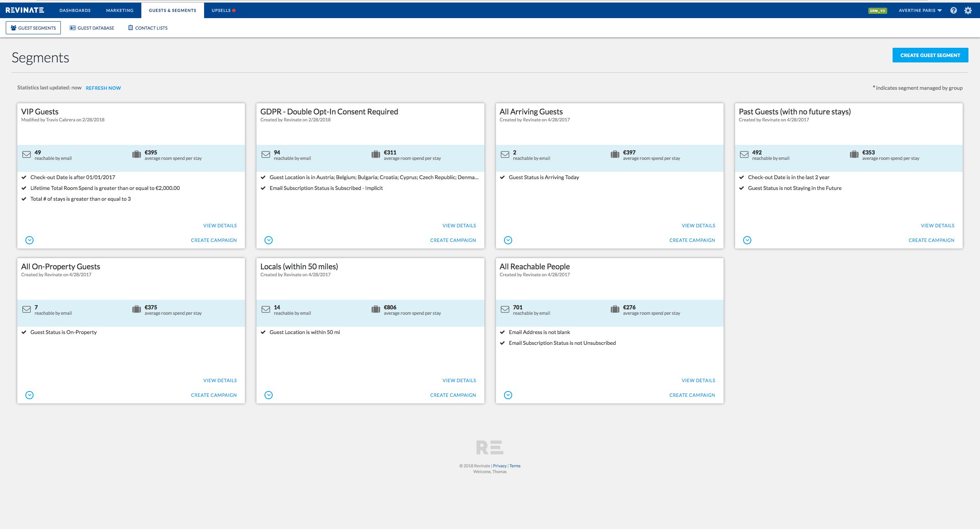This screenshot has width=980, height=529.
Task: Open the Dashboards menu
Action: (75, 10)
